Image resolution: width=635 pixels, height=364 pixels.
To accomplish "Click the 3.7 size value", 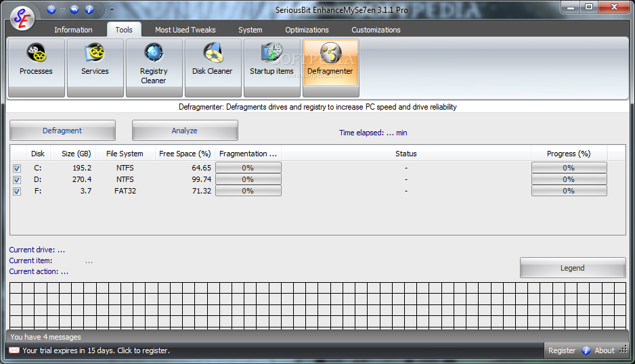I will point(86,191).
